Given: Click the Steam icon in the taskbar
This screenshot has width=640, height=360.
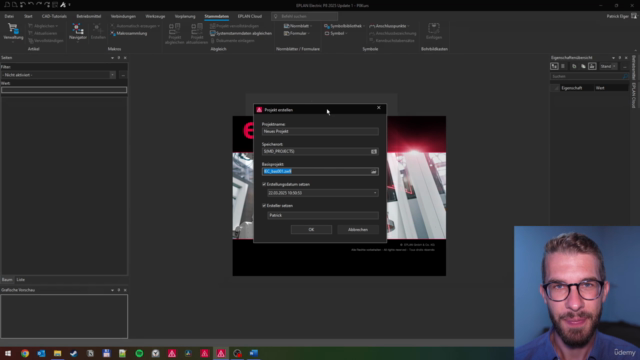Looking at the screenshot, I should [x=74, y=353].
